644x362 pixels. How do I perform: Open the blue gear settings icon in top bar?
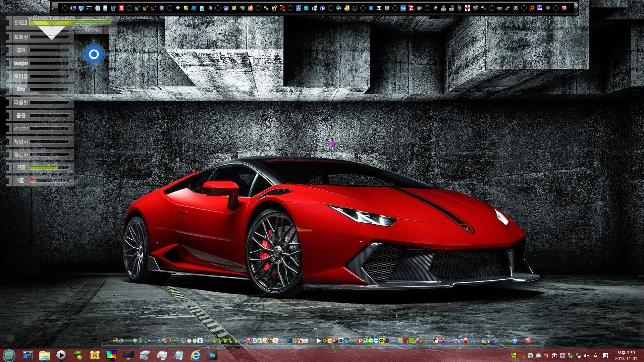(x=162, y=8)
